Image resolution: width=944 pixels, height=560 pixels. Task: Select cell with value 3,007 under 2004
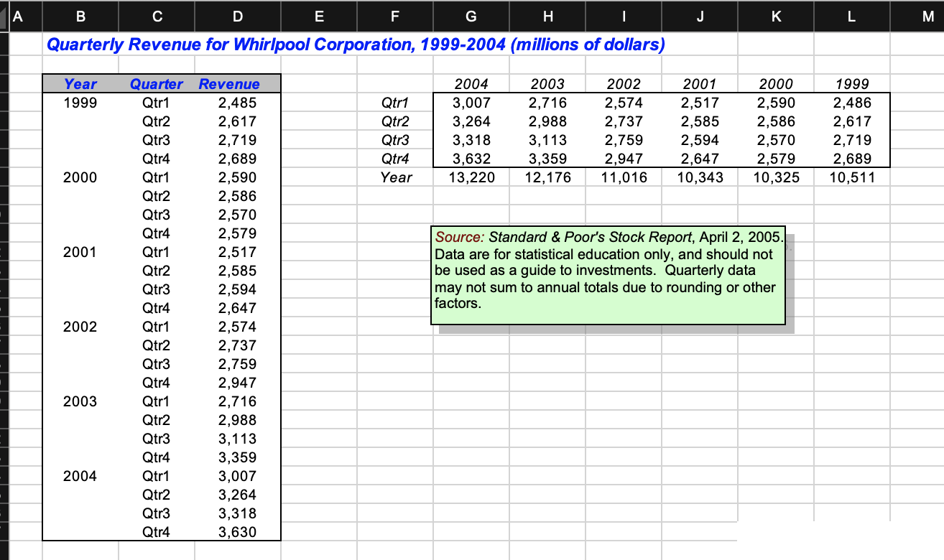coord(471,103)
